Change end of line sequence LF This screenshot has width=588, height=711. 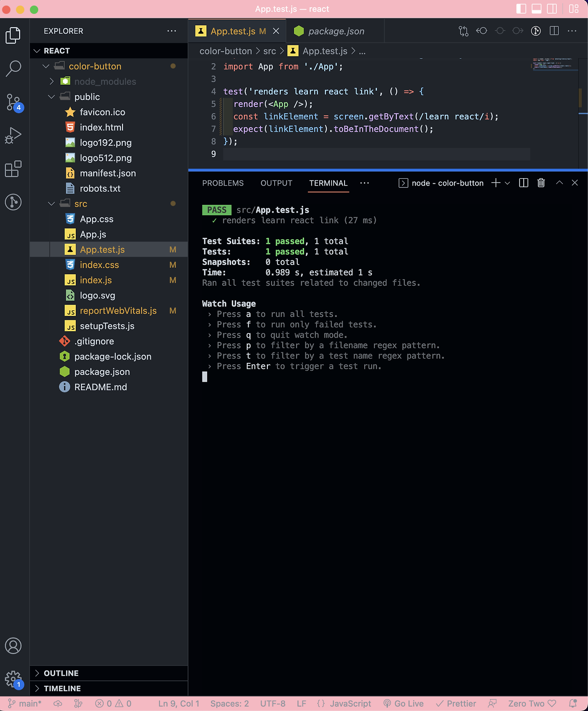tap(301, 704)
